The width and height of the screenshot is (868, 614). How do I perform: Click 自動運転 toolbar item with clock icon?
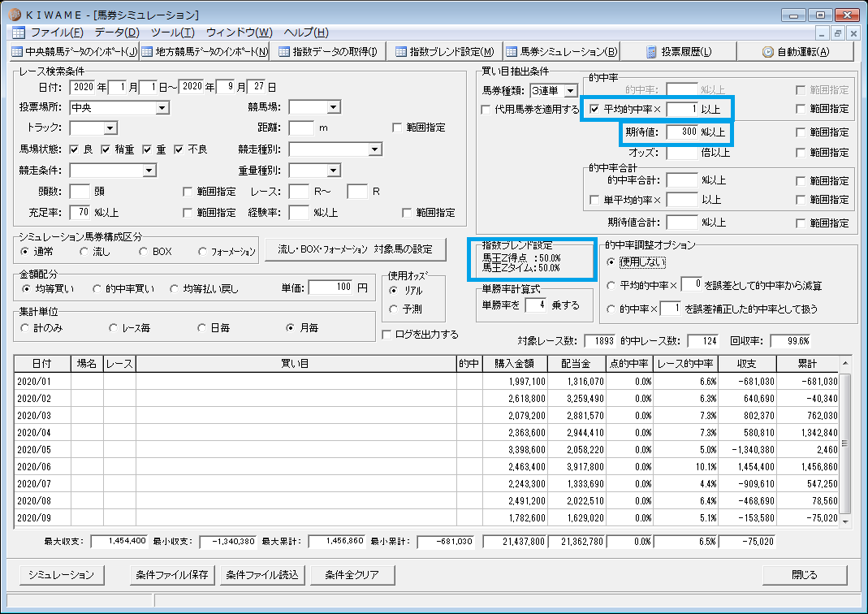tap(796, 51)
